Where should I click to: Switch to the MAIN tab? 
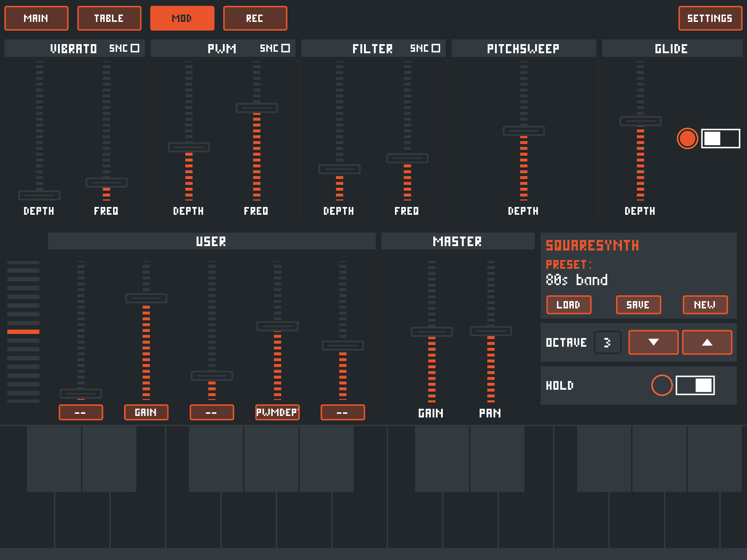tap(36, 18)
